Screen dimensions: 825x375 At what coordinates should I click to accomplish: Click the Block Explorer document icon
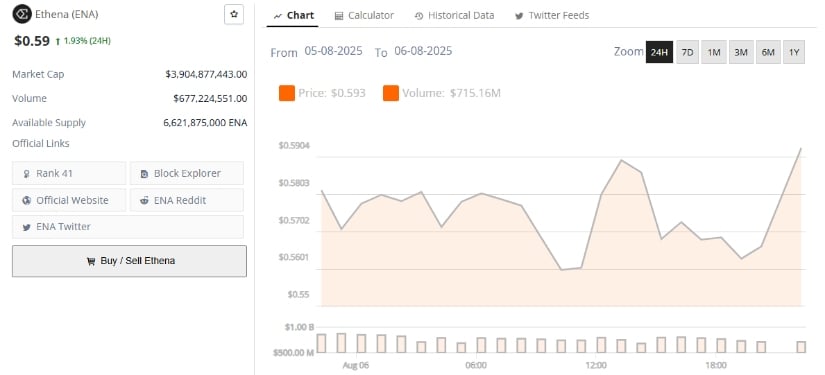[144, 174]
